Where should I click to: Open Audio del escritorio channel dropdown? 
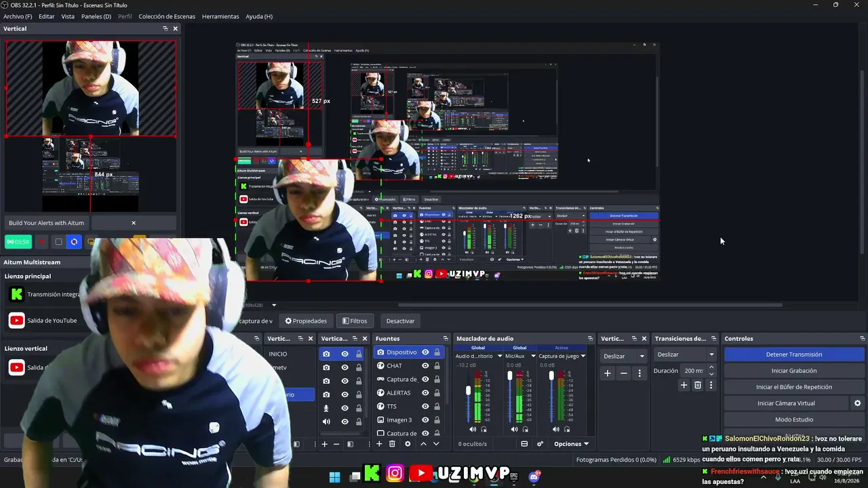(500, 356)
